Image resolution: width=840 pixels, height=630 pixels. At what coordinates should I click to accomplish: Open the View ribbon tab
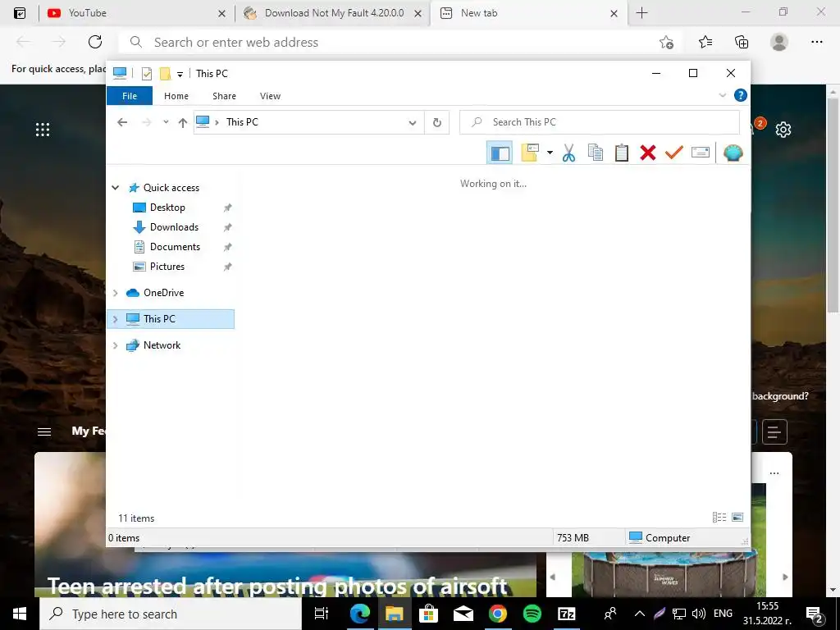click(x=270, y=96)
